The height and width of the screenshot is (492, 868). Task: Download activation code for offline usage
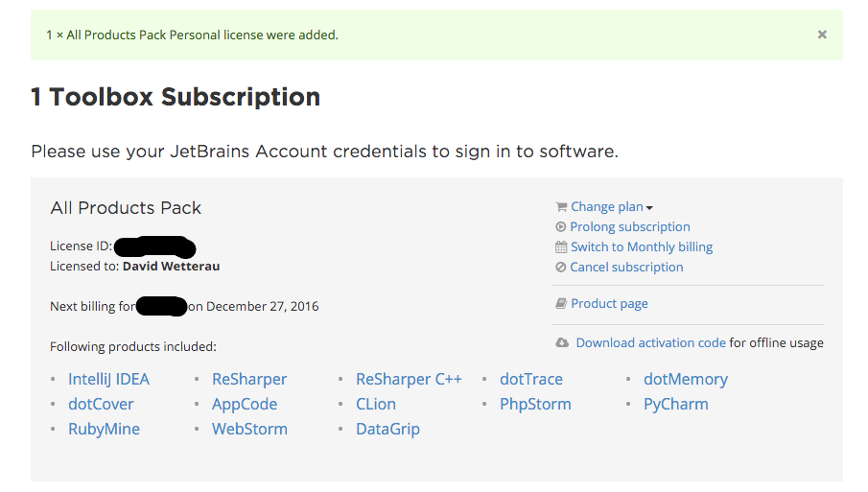pyautogui.click(x=650, y=343)
